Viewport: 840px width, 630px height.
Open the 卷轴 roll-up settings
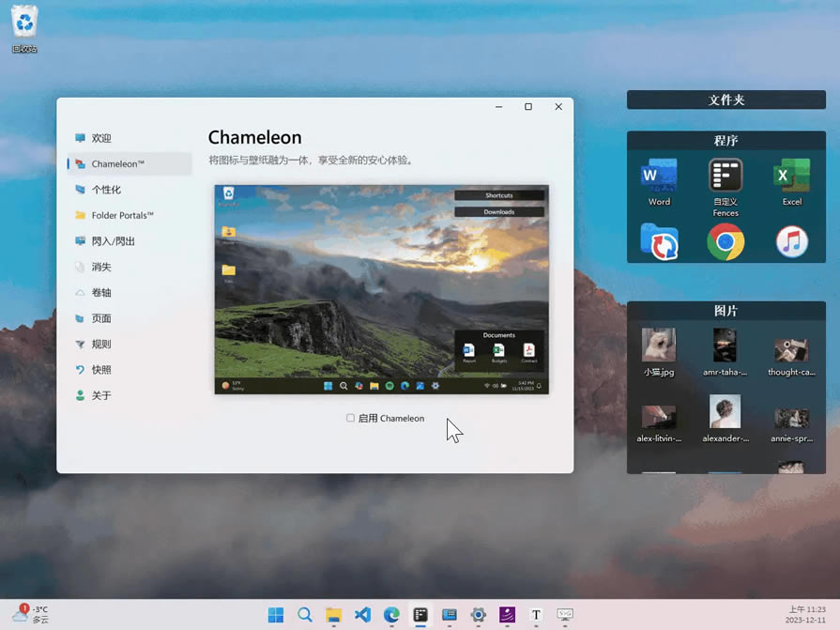pyautogui.click(x=130, y=293)
